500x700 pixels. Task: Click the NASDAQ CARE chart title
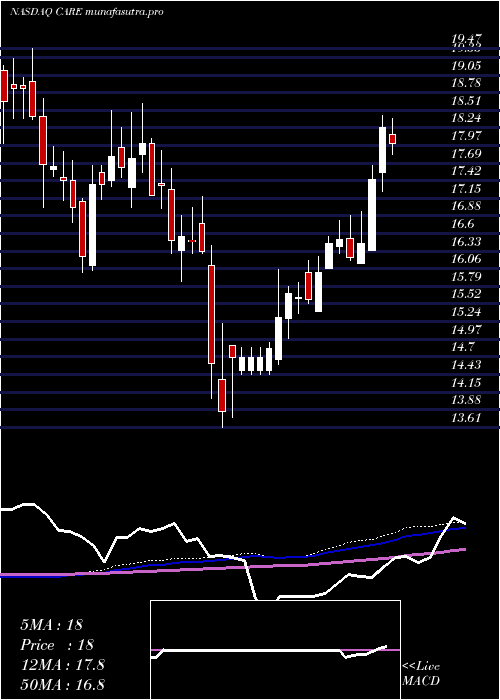click(86, 12)
